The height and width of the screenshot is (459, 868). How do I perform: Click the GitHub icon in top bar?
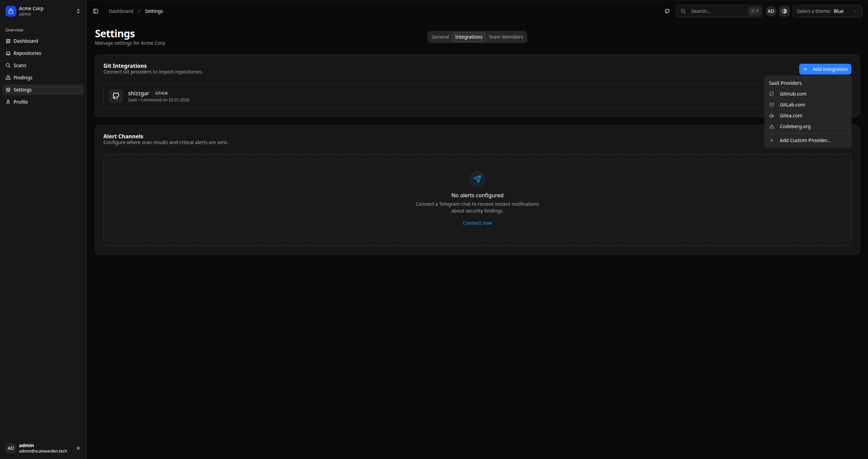point(667,11)
